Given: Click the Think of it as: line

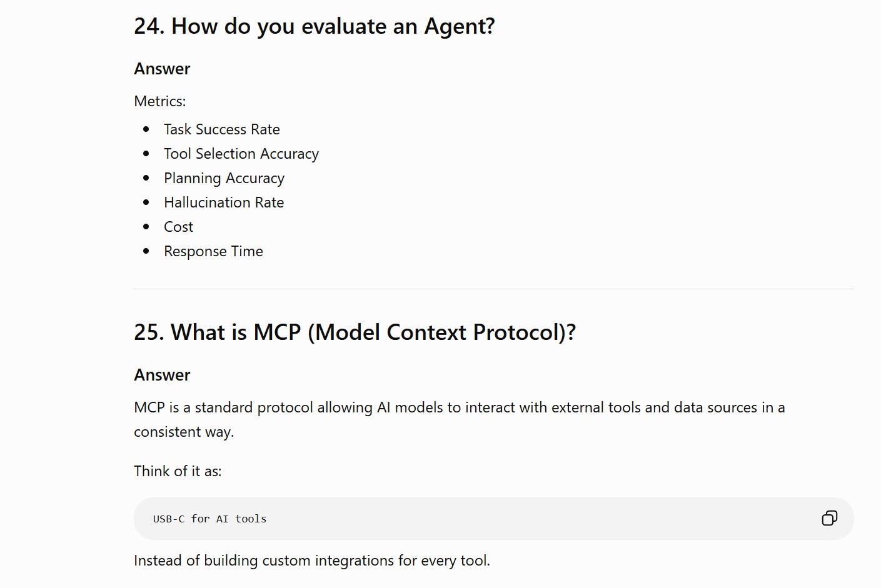Looking at the screenshot, I should (178, 471).
